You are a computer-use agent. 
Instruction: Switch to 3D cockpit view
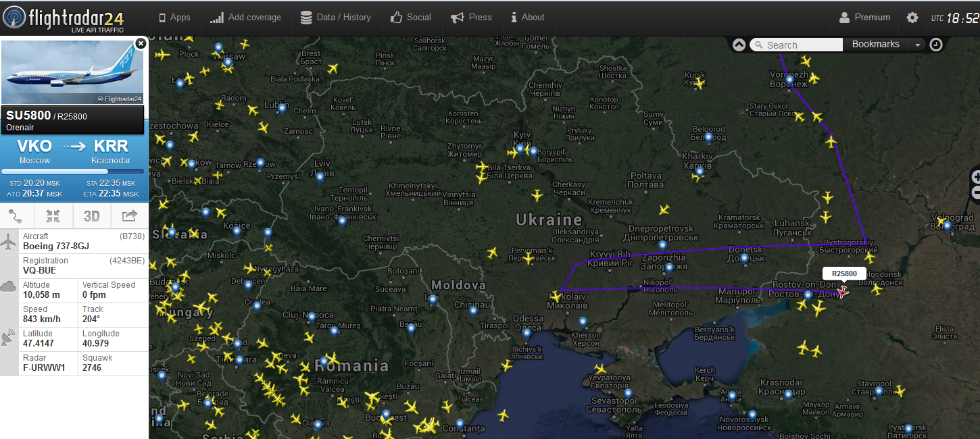click(91, 216)
